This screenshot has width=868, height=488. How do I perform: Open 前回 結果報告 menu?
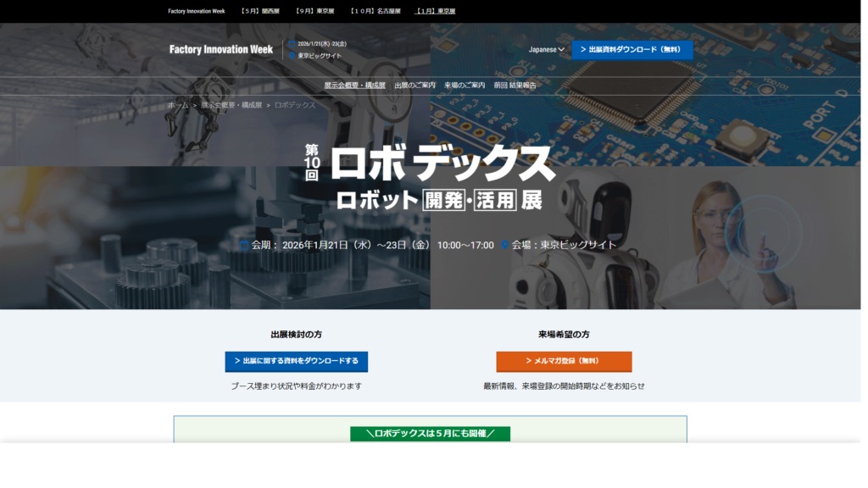point(515,86)
